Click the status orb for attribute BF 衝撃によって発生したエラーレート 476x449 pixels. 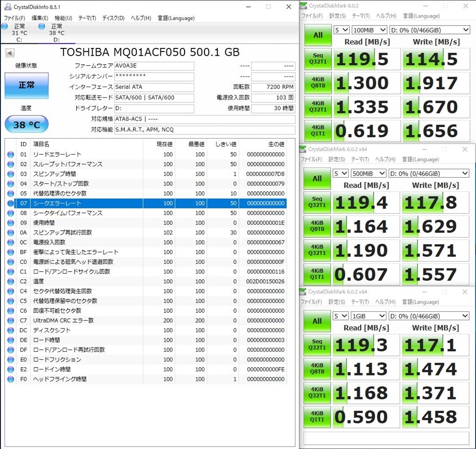[11, 252]
